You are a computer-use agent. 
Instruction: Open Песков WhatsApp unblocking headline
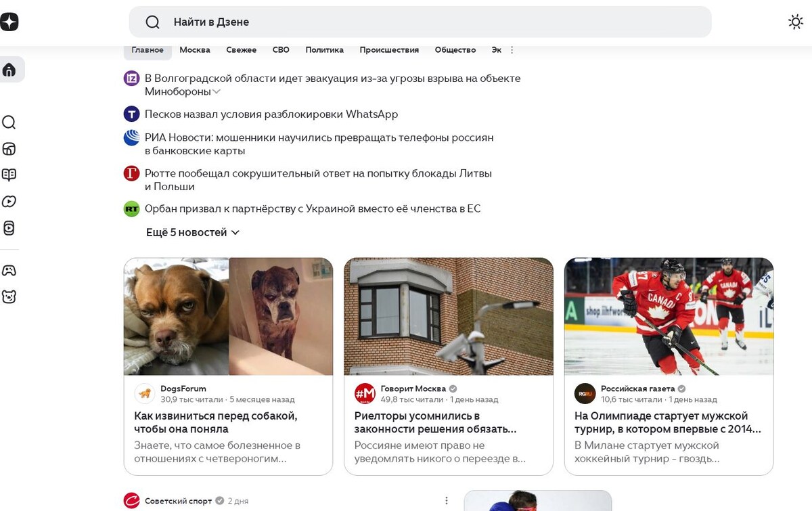pos(271,114)
